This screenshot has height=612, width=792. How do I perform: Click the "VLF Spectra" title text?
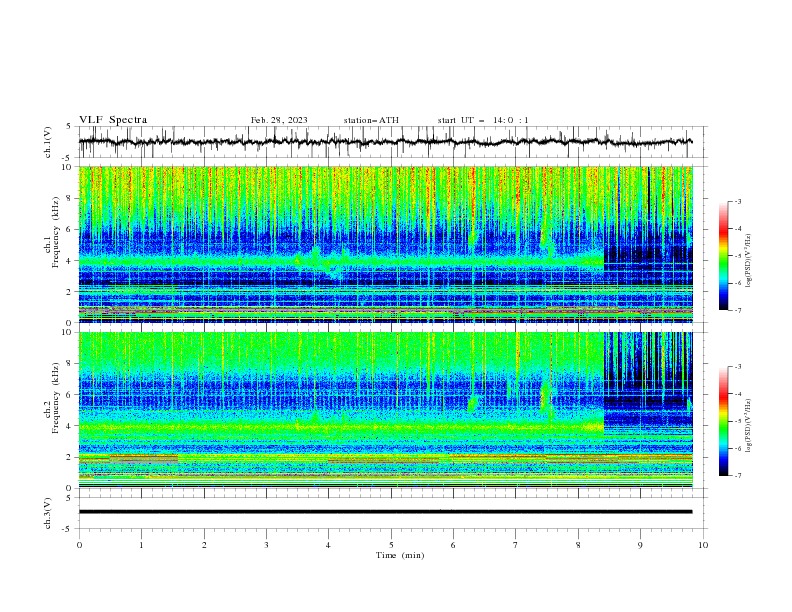113,120
